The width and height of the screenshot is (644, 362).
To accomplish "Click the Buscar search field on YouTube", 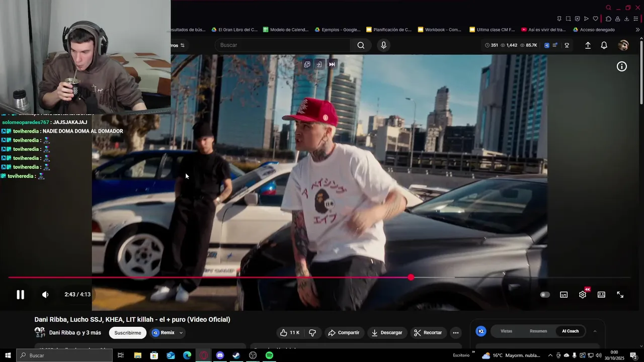I will [x=284, y=45].
